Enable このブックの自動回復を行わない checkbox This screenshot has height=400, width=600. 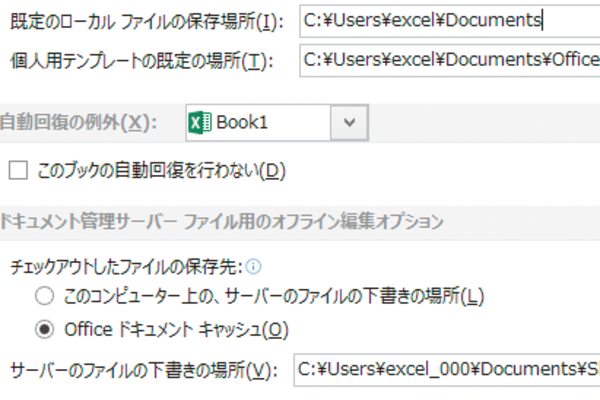pyautogui.click(x=18, y=170)
